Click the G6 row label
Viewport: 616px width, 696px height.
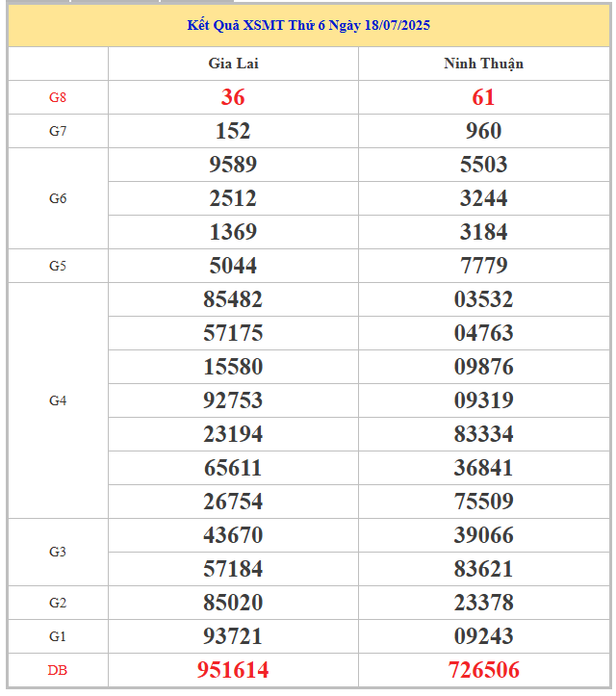click(58, 198)
